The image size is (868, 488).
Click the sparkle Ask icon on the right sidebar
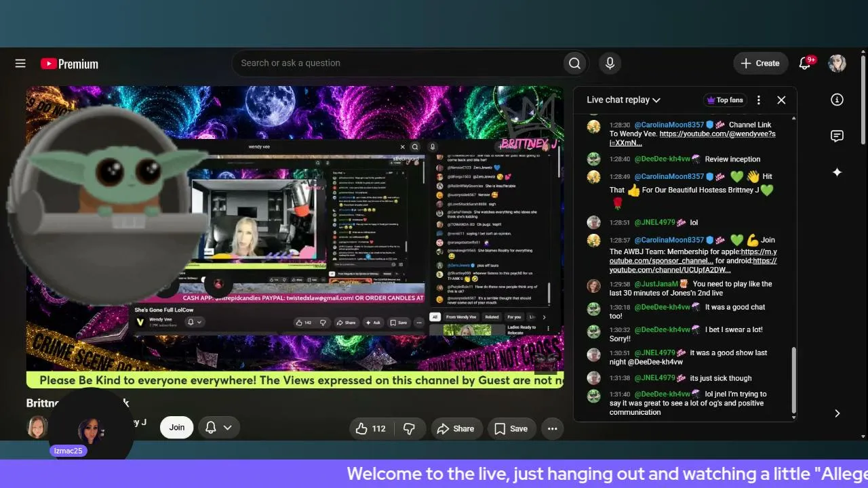pos(837,172)
